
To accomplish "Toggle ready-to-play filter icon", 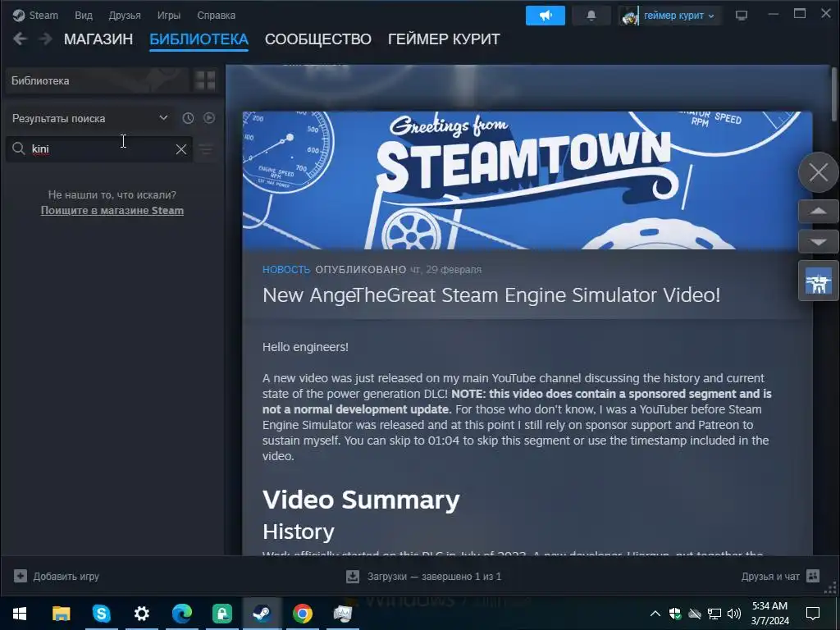I will click(x=209, y=118).
